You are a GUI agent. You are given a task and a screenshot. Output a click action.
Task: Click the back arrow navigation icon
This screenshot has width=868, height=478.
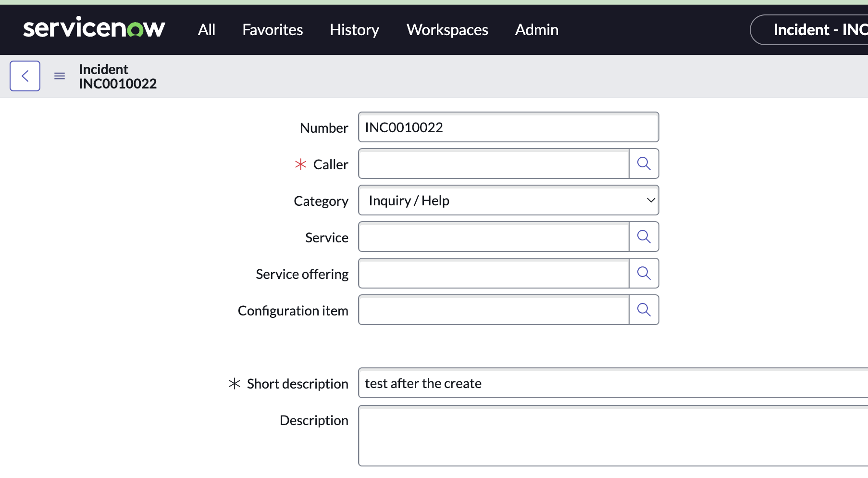tap(25, 75)
